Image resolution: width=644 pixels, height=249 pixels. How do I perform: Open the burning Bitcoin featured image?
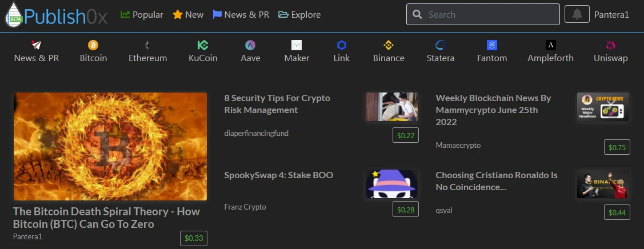[x=110, y=146]
